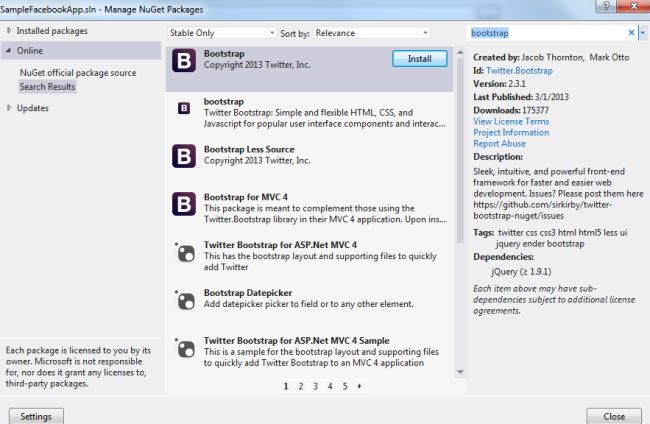
Task: Click the package list scroll up arrow
Action: click(460, 53)
